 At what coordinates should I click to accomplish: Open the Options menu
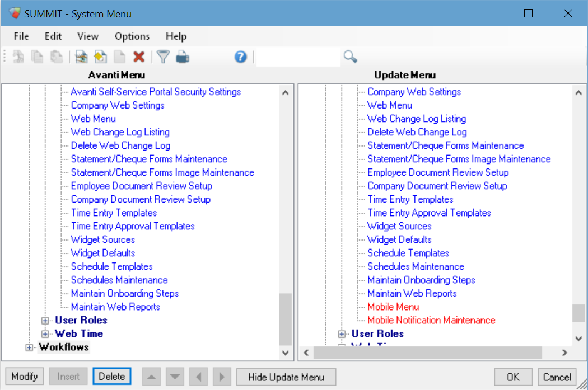[x=132, y=36]
